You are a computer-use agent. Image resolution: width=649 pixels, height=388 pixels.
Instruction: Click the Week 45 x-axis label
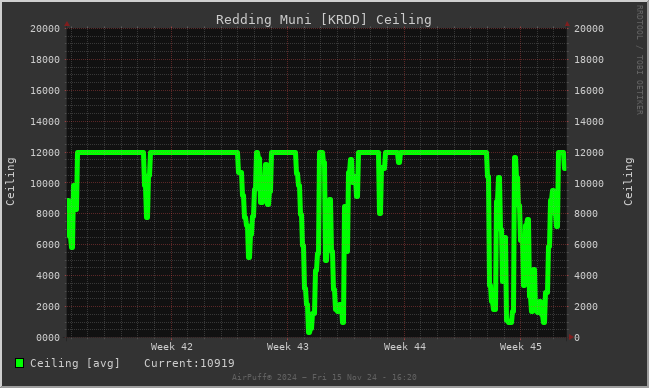tap(520, 347)
